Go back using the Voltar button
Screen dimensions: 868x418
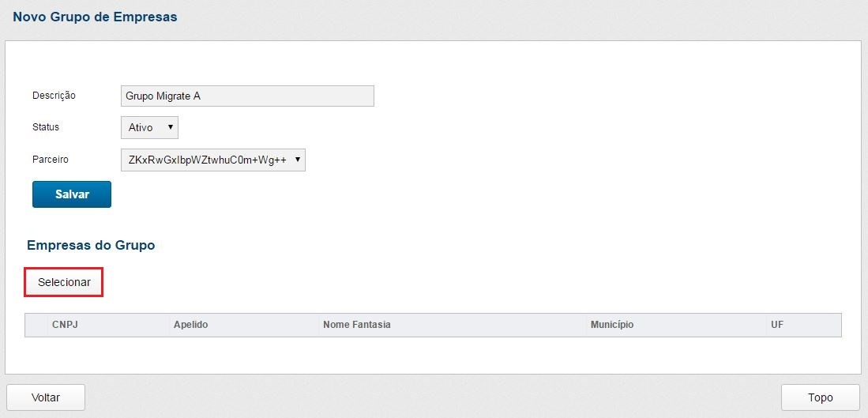point(46,397)
